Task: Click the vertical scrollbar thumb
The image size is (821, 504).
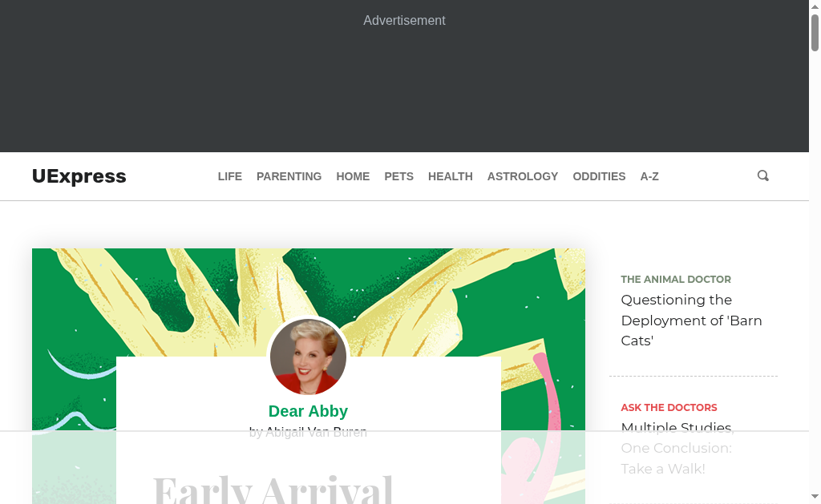Action: (x=815, y=33)
